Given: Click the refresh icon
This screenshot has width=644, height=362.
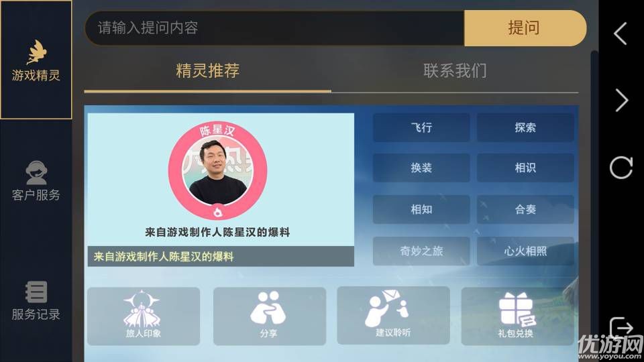Looking at the screenshot, I should click(x=621, y=168).
